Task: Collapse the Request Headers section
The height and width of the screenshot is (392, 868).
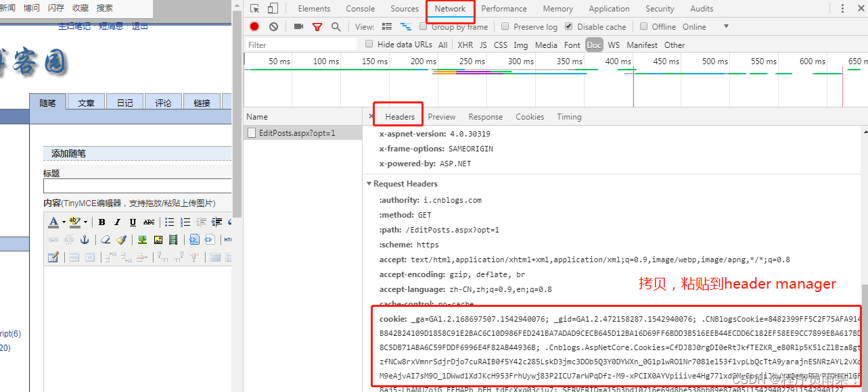Action: click(x=369, y=183)
